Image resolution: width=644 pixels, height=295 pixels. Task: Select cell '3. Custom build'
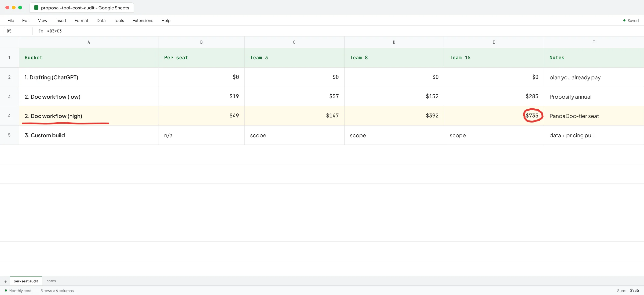[x=89, y=135]
